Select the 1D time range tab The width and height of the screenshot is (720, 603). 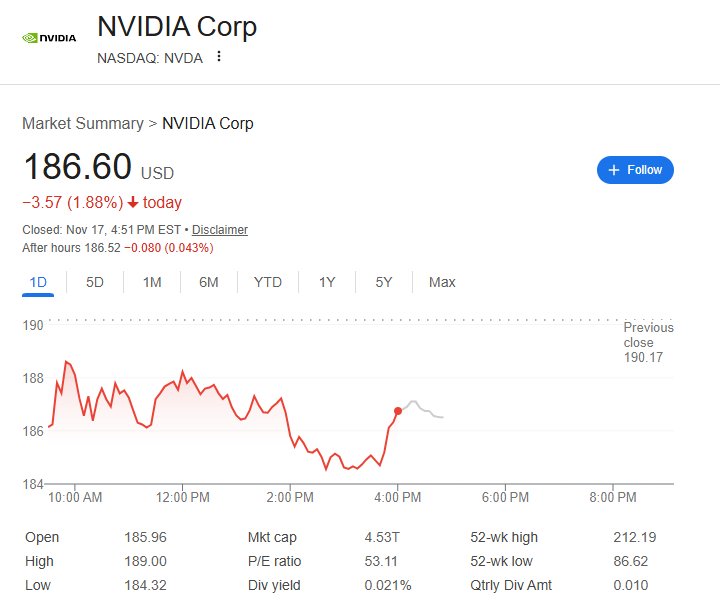[x=38, y=282]
